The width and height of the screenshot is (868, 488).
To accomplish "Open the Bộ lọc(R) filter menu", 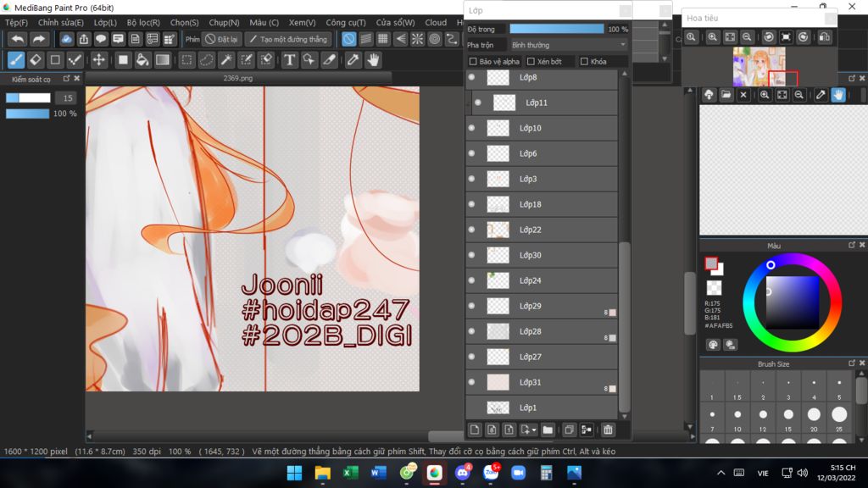I will pyautogui.click(x=143, y=23).
